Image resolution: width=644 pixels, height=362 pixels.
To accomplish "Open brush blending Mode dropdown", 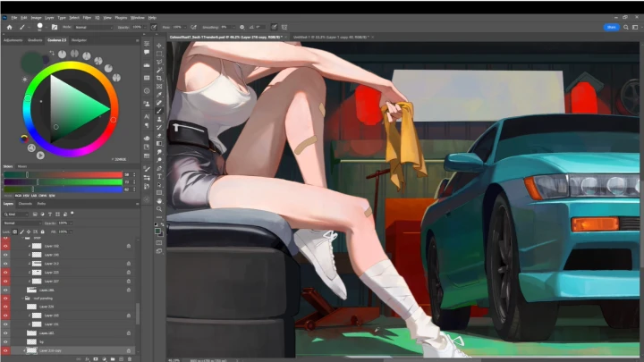I will tap(94, 27).
